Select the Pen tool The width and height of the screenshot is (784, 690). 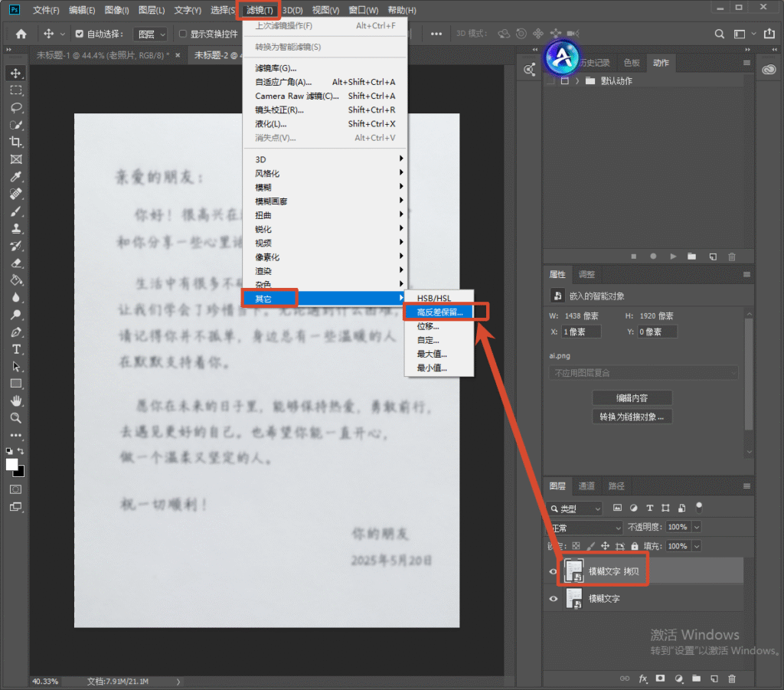[16, 332]
